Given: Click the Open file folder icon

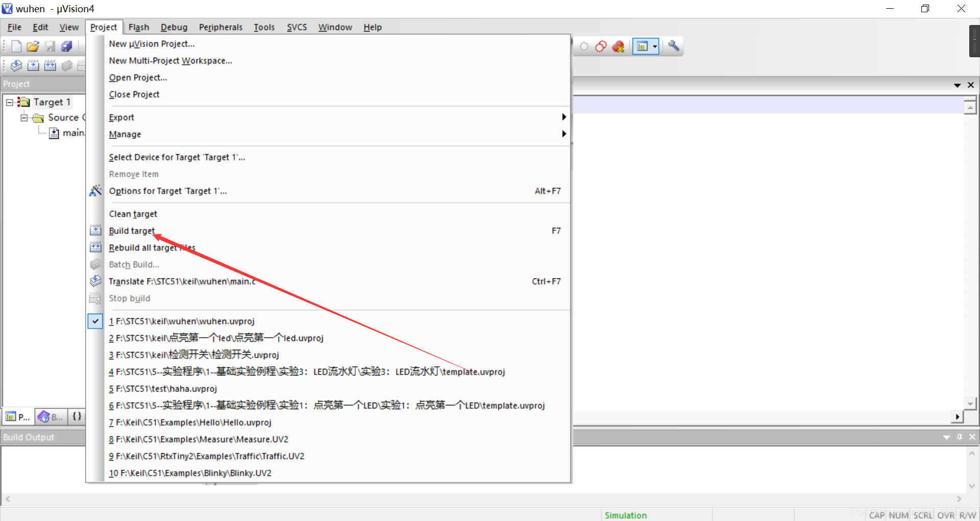Looking at the screenshot, I should click(33, 46).
